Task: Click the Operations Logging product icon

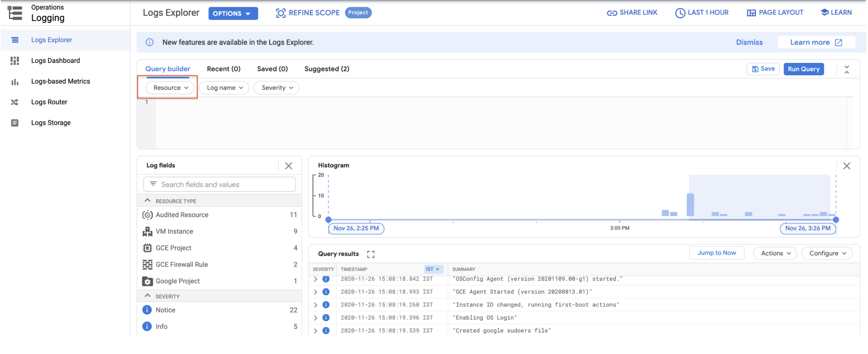Action: coord(15,13)
